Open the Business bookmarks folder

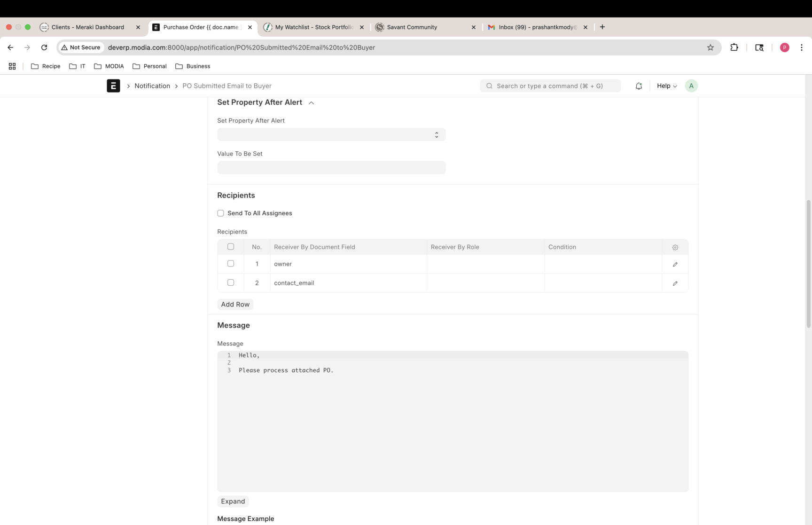[193, 66]
